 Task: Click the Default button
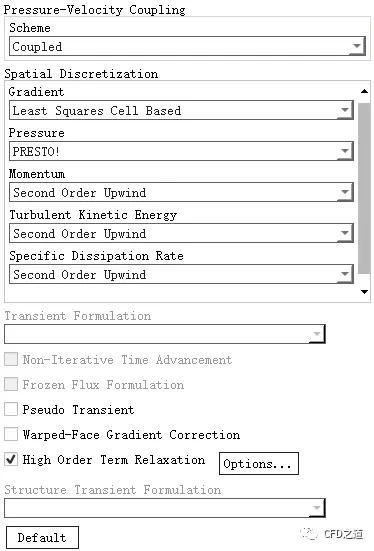click(x=42, y=537)
